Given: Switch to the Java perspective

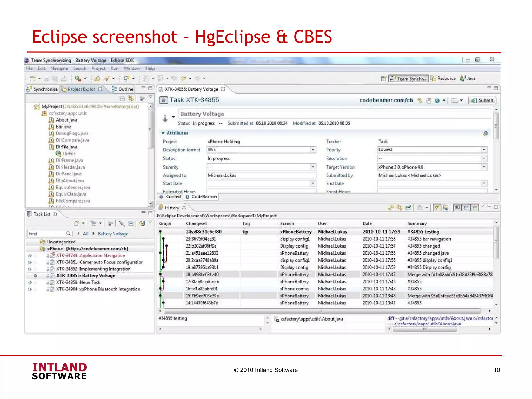Looking at the screenshot, I should click(468, 78).
